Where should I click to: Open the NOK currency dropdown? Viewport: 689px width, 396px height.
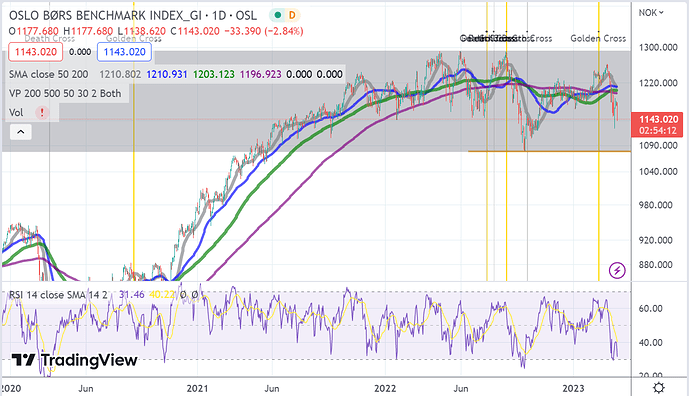pyautogui.click(x=651, y=13)
